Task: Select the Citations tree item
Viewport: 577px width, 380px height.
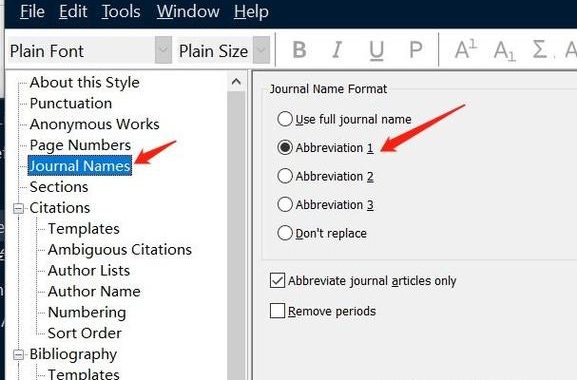Action: (x=60, y=208)
